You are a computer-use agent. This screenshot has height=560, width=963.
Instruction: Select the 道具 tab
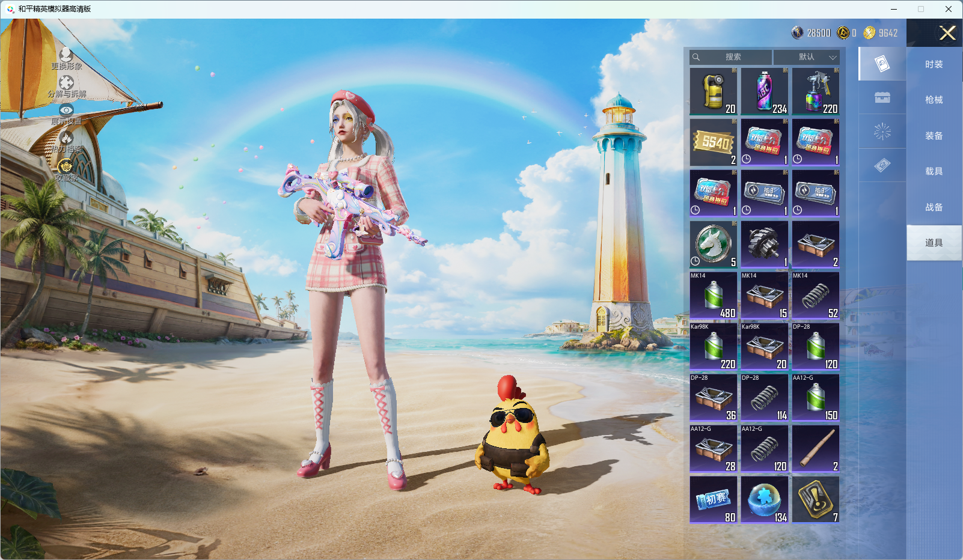click(934, 243)
